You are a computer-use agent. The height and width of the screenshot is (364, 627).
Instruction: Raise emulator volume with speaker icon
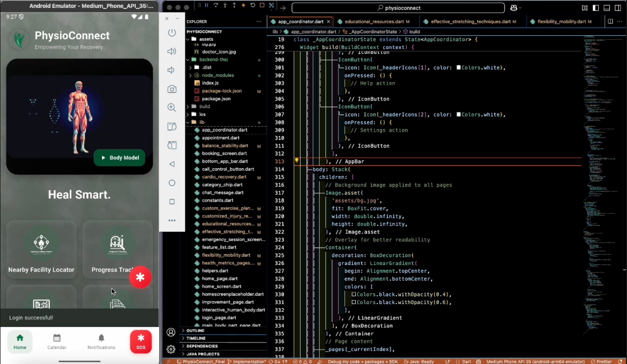tap(172, 51)
